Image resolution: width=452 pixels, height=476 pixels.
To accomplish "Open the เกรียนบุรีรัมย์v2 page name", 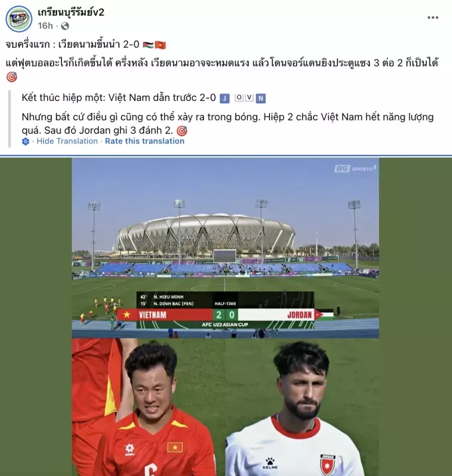I will pyautogui.click(x=71, y=13).
